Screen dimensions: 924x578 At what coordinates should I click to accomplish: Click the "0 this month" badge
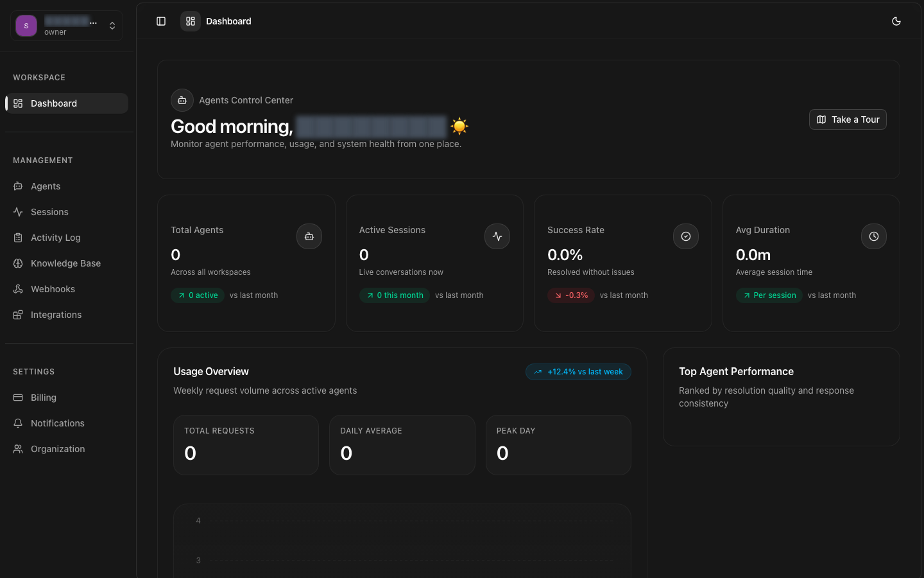(395, 295)
